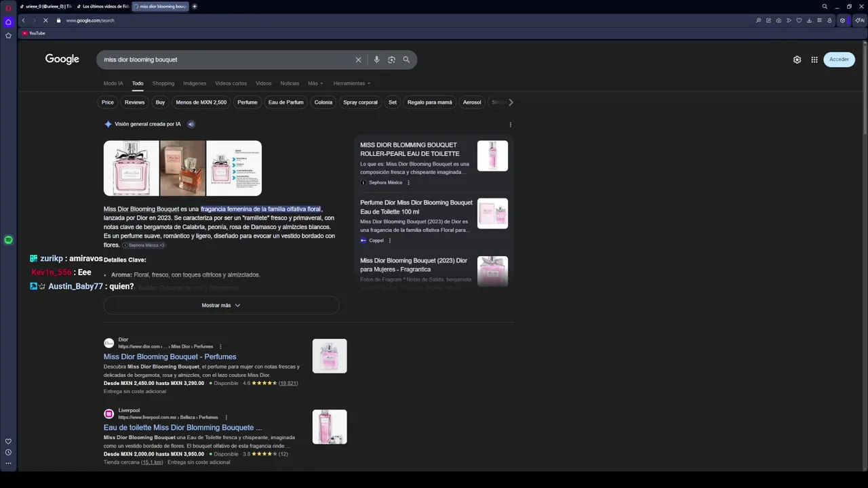Listen to AI overview speaker icon
The height and width of the screenshot is (488, 868).
191,124
